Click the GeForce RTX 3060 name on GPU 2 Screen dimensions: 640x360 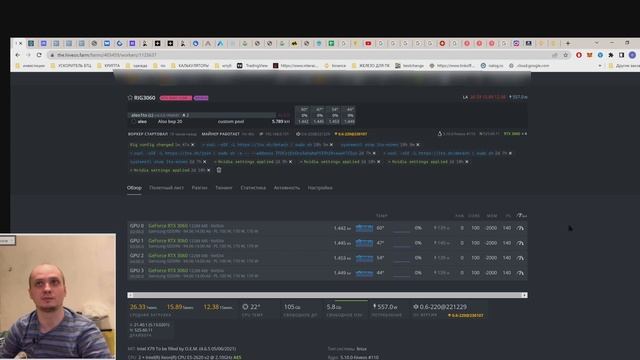click(168, 256)
